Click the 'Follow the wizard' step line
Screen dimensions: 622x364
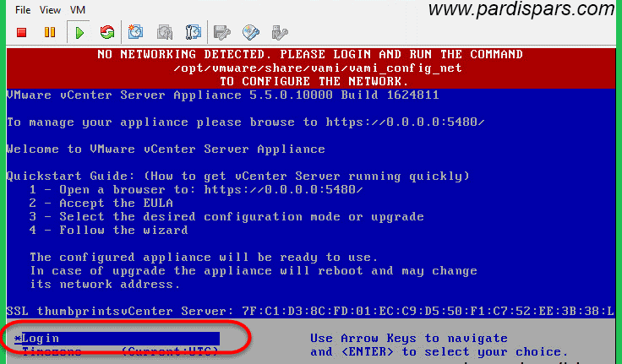(x=109, y=231)
